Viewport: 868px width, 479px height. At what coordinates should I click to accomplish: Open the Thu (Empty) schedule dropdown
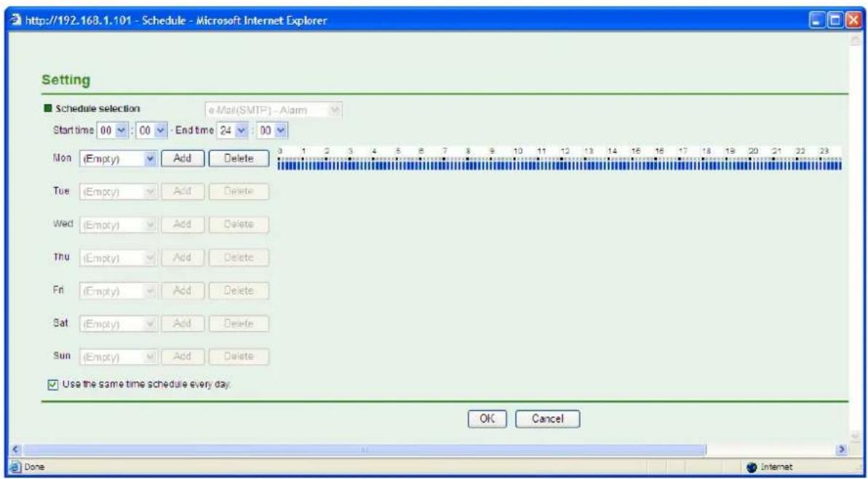[119, 258]
